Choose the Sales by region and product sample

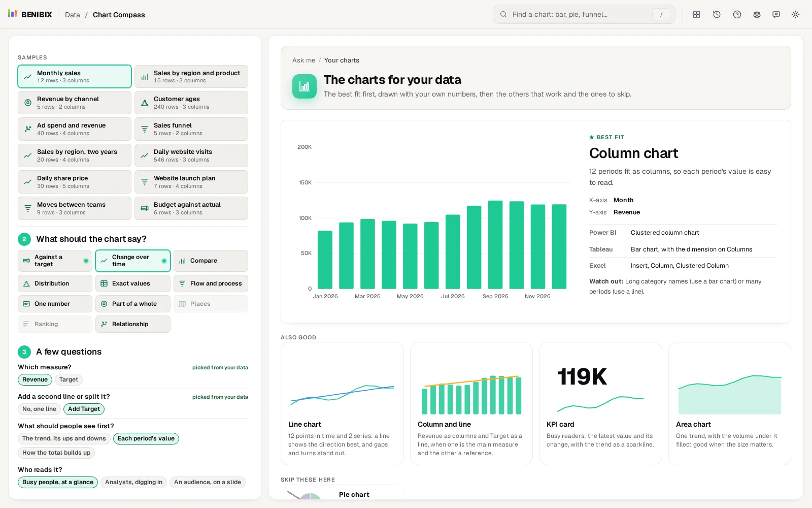[x=191, y=77]
